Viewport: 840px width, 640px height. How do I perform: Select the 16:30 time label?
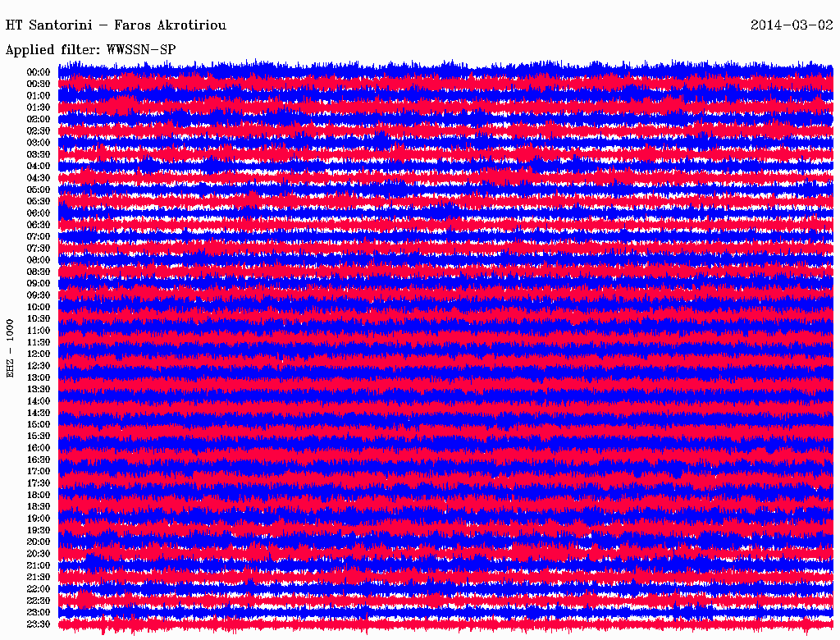tap(39, 460)
